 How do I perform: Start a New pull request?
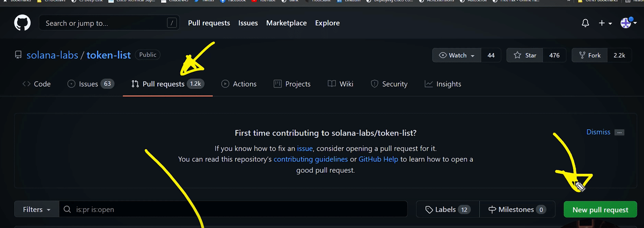point(600,210)
